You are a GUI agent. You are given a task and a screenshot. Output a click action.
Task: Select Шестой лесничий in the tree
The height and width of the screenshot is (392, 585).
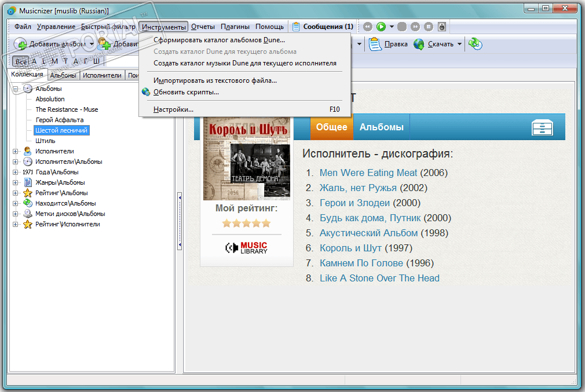(x=61, y=130)
